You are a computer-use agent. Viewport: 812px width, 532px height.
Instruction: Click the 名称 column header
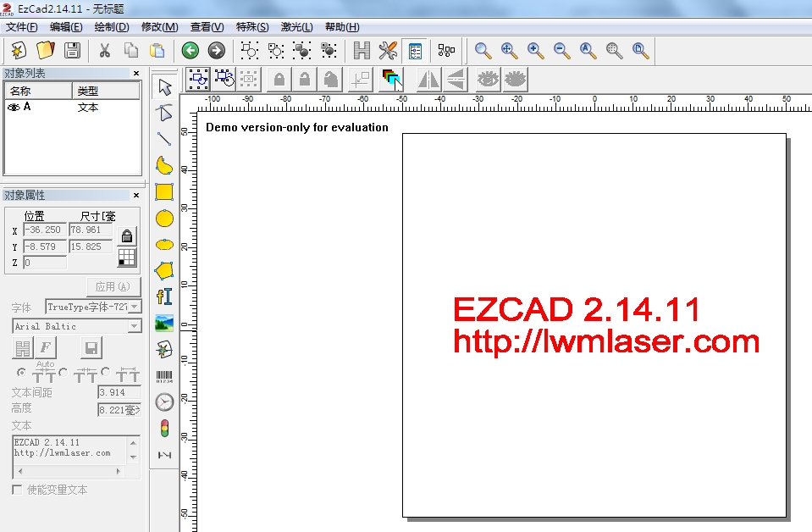[x=38, y=91]
